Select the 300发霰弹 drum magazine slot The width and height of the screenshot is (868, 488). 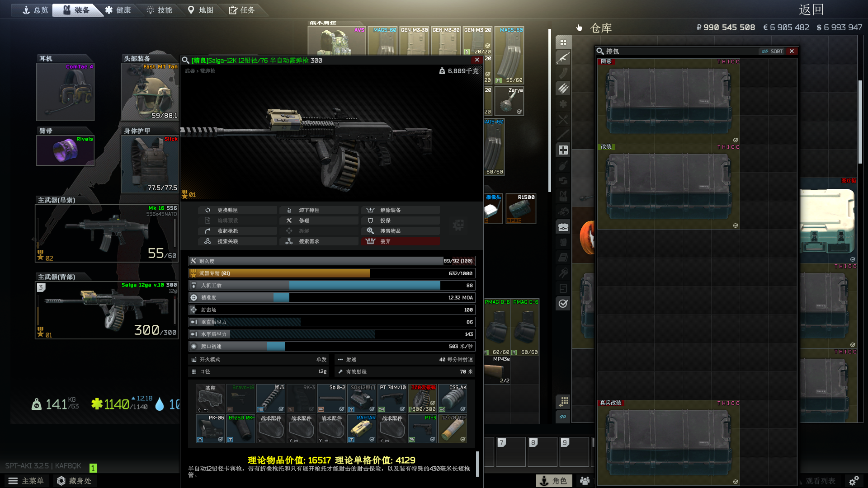(x=423, y=399)
